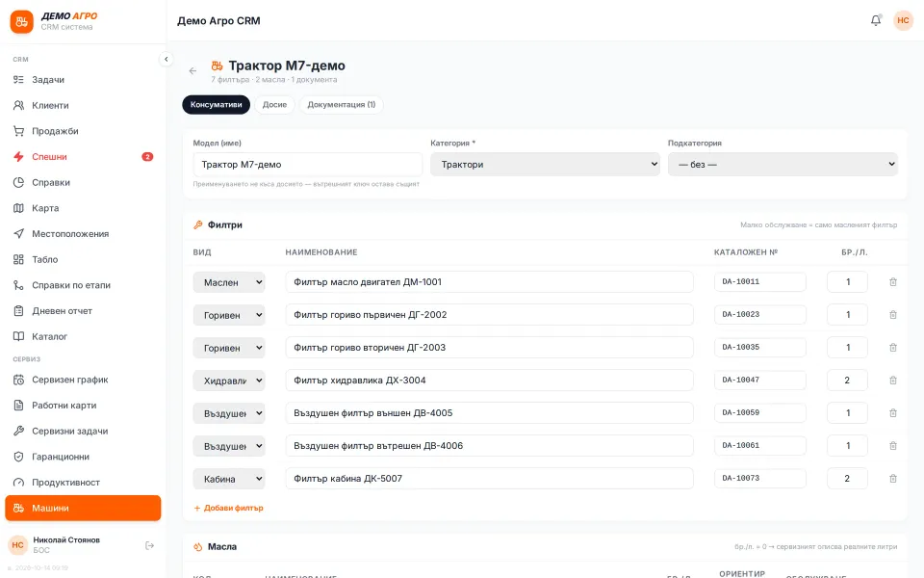Delete the Филтър масло двигател ДМ-1001 row
Screen dimensions: 924x578
click(x=893, y=282)
